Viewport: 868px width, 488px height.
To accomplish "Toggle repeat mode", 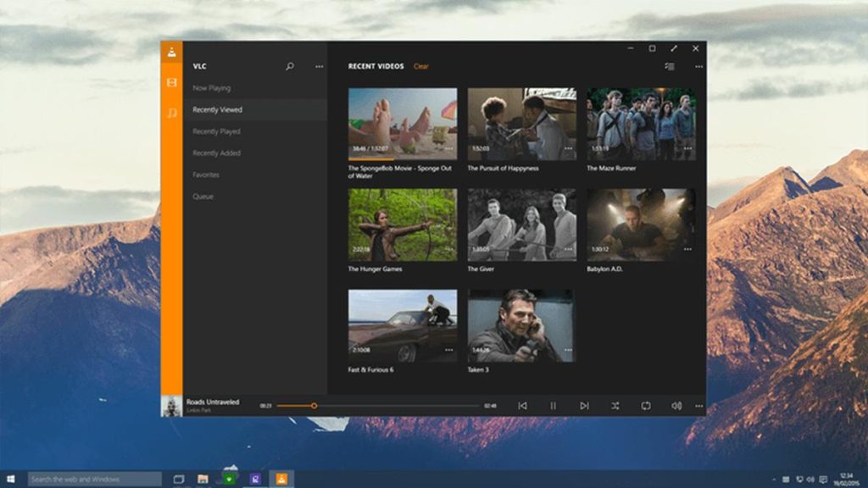I will point(645,406).
